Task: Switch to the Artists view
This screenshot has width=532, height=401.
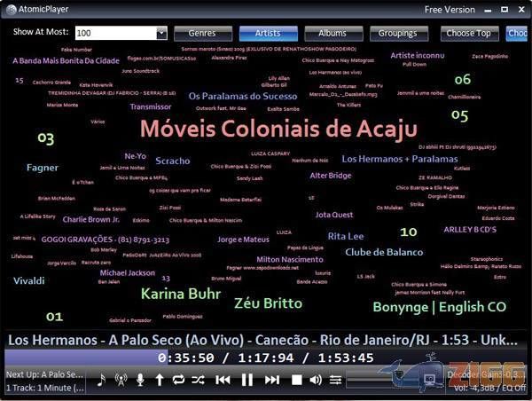Action: click(x=269, y=34)
